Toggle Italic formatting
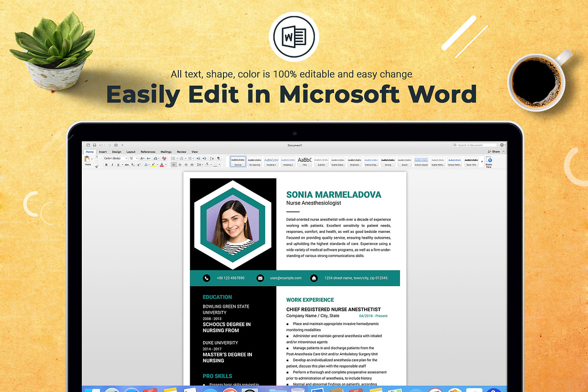Screen dimensions: 588x392 [x=112, y=165]
